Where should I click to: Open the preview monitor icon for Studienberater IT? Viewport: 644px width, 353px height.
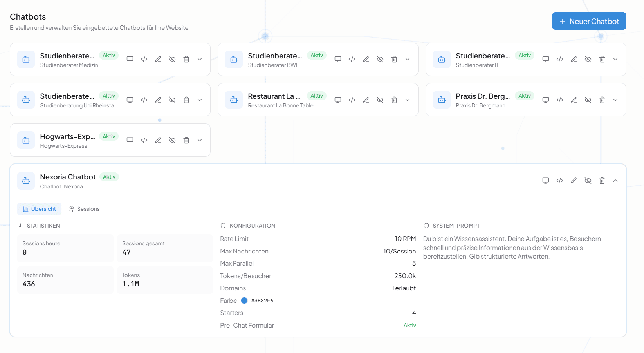click(545, 59)
